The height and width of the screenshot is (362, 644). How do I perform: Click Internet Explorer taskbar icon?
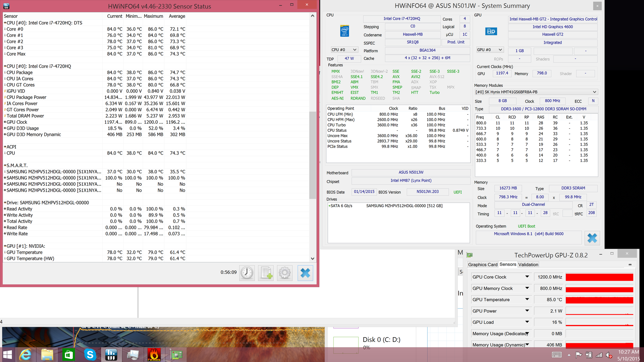(26, 355)
